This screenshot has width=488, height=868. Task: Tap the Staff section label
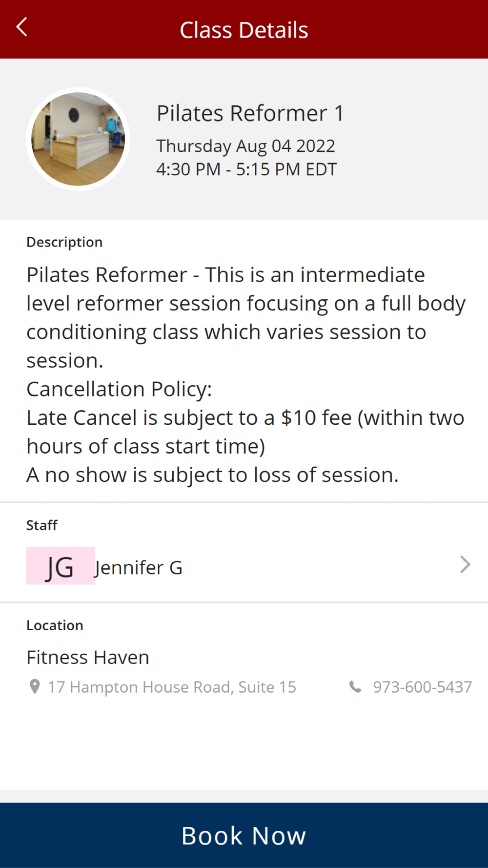pos(42,525)
